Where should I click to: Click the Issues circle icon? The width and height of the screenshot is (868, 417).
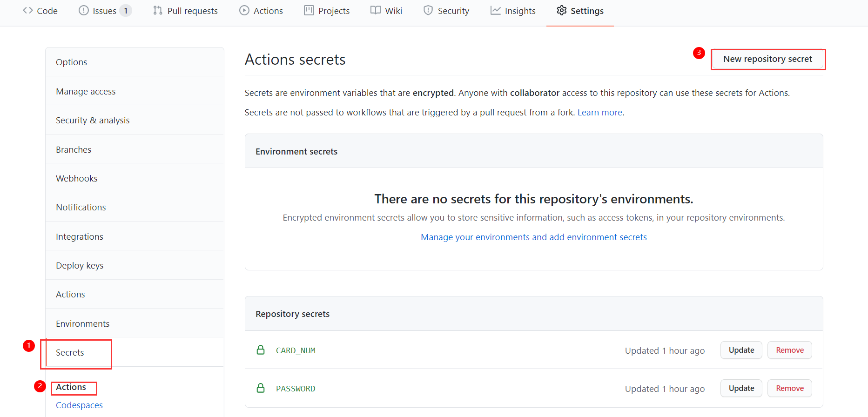[x=84, y=11]
